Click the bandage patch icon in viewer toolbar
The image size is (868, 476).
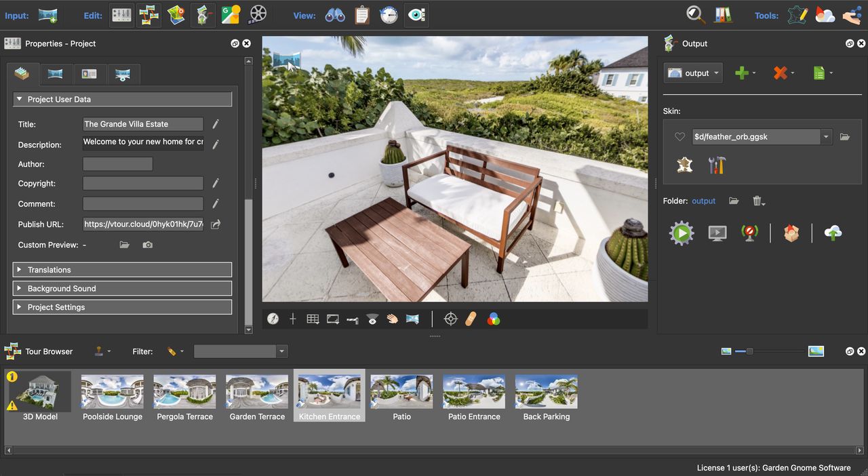point(471,319)
